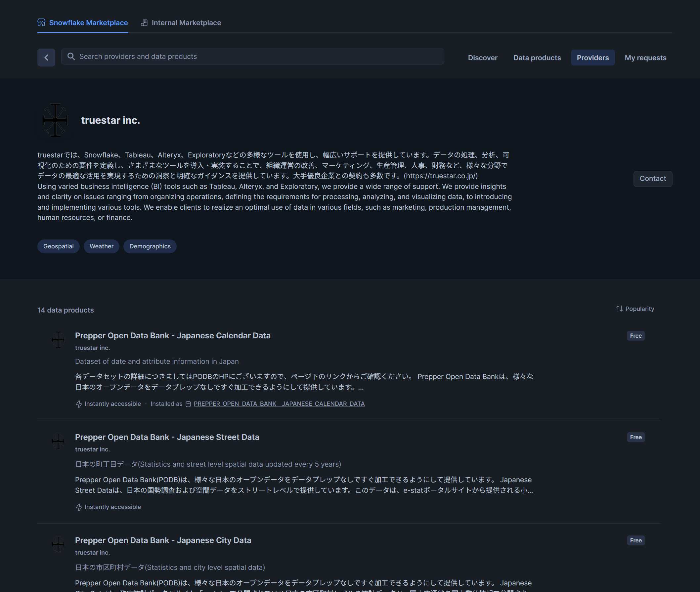Click the City Data subtitle about city level spatial data
This screenshot has width=700, height=592.
point(170,567)
